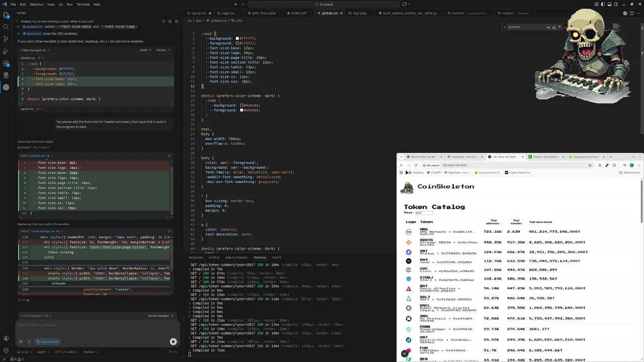Open the Source Control view icon

pyautogui.click(x=6, y=39)
